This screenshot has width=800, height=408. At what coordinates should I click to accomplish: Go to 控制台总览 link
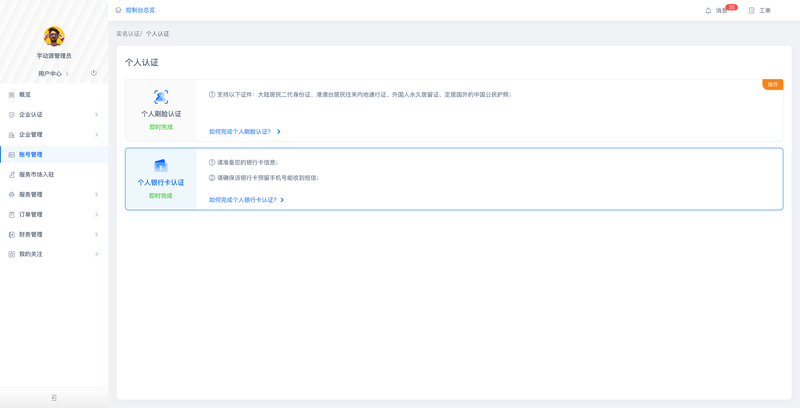click(140, 10)
